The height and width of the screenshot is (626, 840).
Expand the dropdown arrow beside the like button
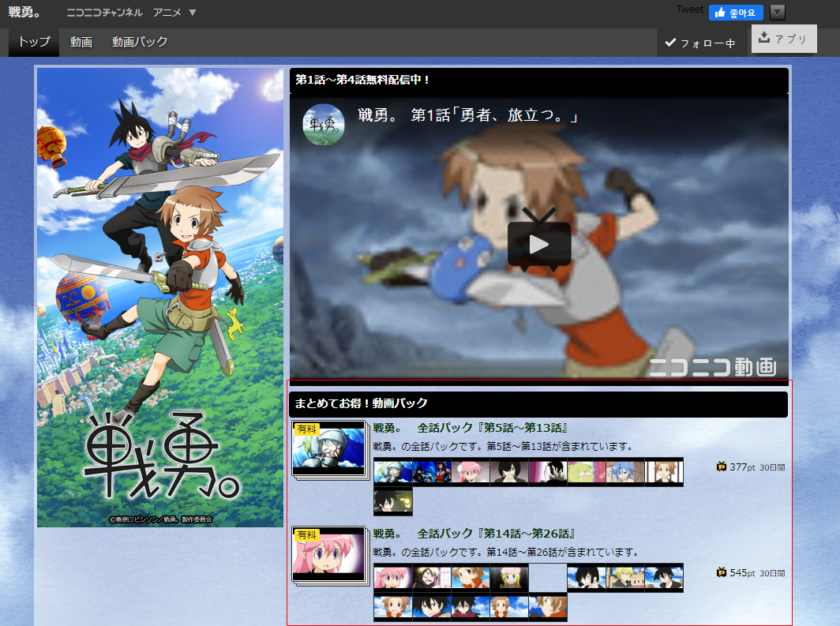click(x=778, y=13)
